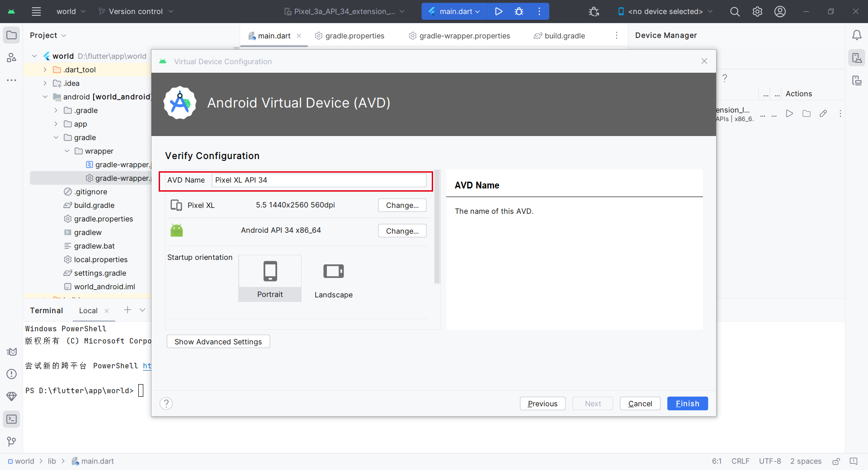The height and width of the screenshot is (470, 868).
Task: Open Flutter attach debugger icon
Action: click(594, 11)
